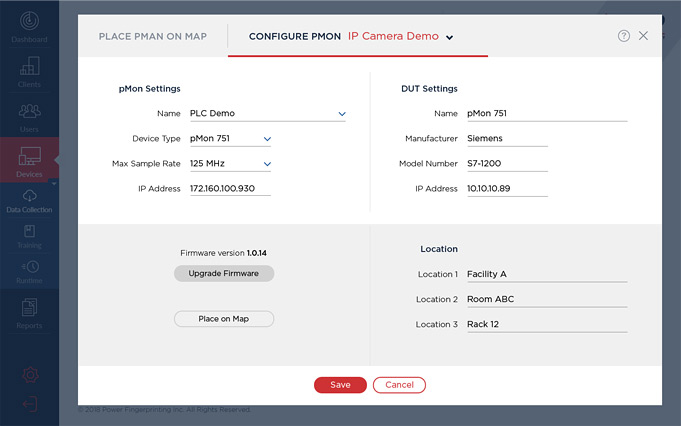Open the help question mark icon
The image size is (681, 426).
(x=624, y=36)
